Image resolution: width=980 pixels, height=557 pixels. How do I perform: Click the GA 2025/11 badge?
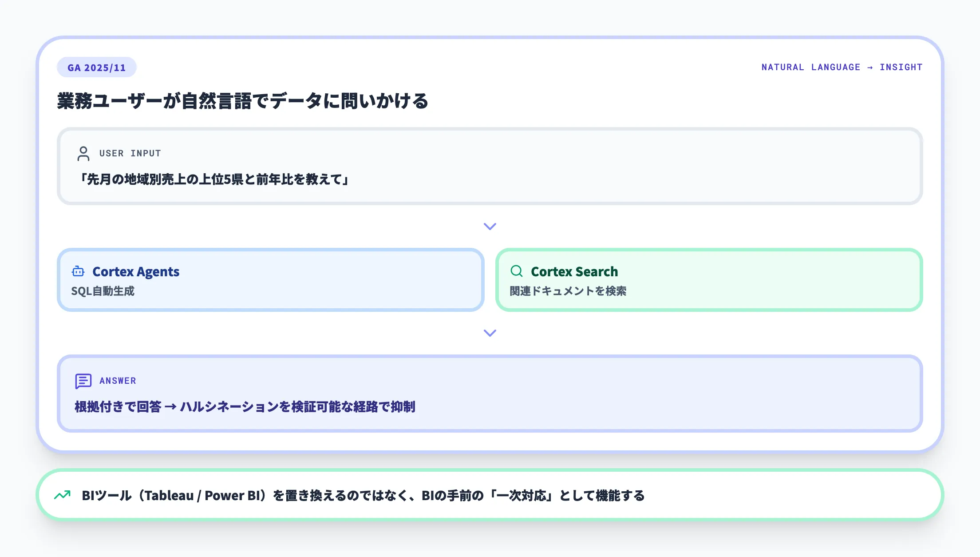pos(96,68)
